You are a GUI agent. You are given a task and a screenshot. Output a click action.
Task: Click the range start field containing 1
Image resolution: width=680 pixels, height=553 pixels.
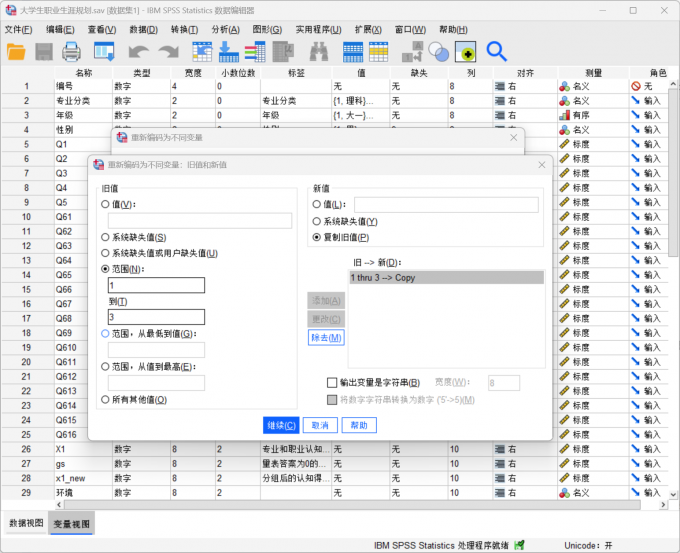point(156,285)
